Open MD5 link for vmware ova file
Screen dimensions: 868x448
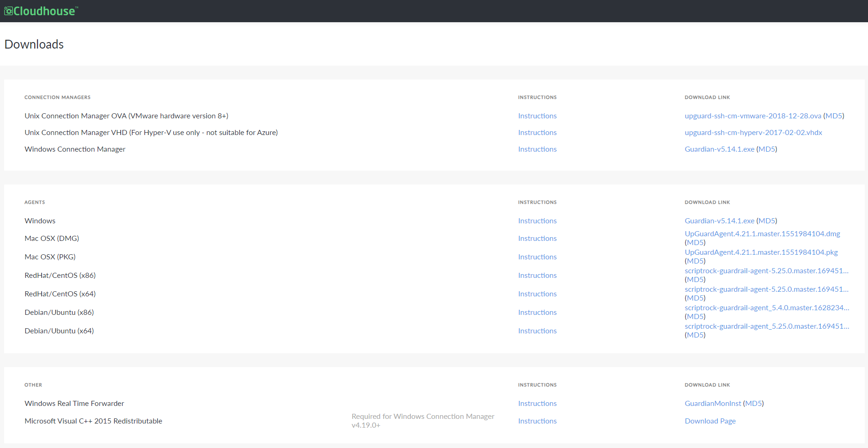coord(834,116)
